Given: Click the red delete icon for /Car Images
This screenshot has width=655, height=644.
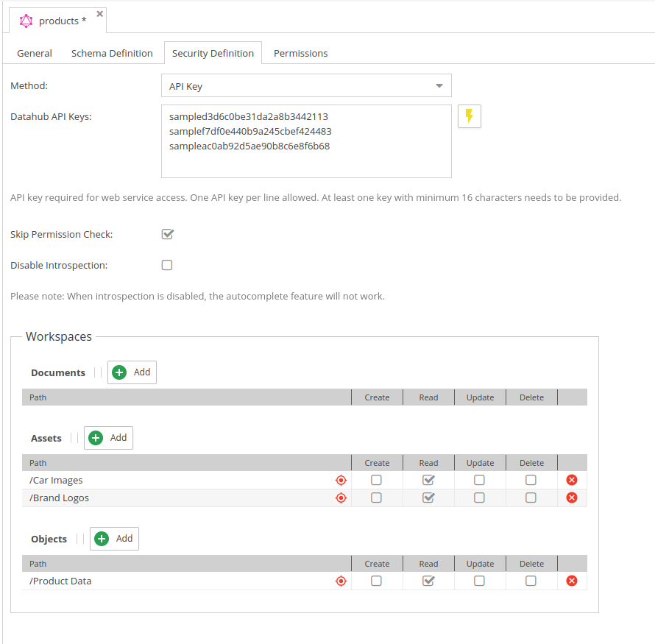Looking at the screenshot, I should pyautogui.click(x=572, y=480).
